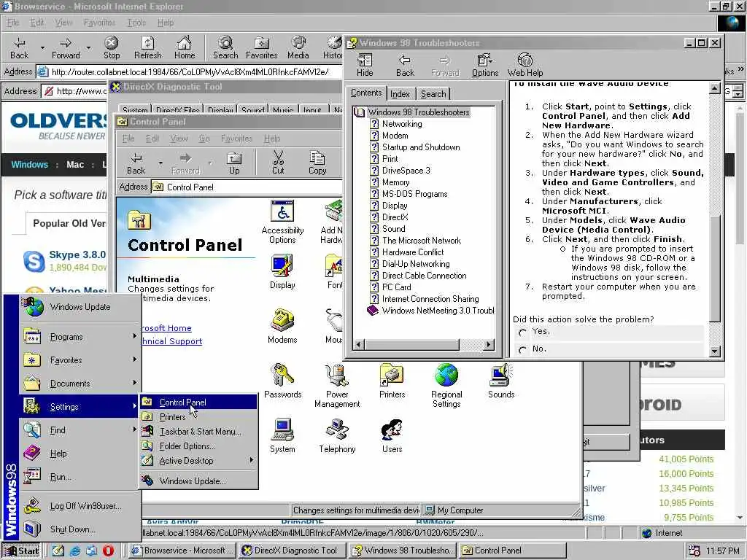Choose Taskbar & Start Menu entry
Viewport: 747px width, 560px height.
click(198, 432)
